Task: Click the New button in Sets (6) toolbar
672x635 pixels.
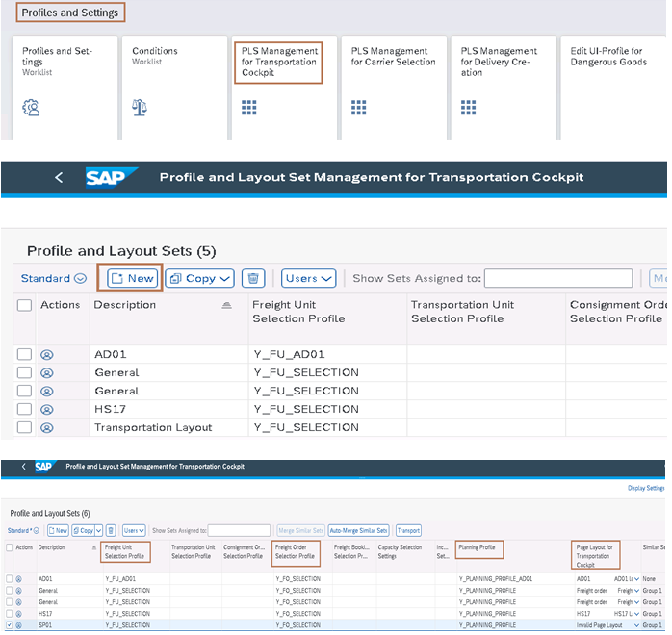Action: 58,530
